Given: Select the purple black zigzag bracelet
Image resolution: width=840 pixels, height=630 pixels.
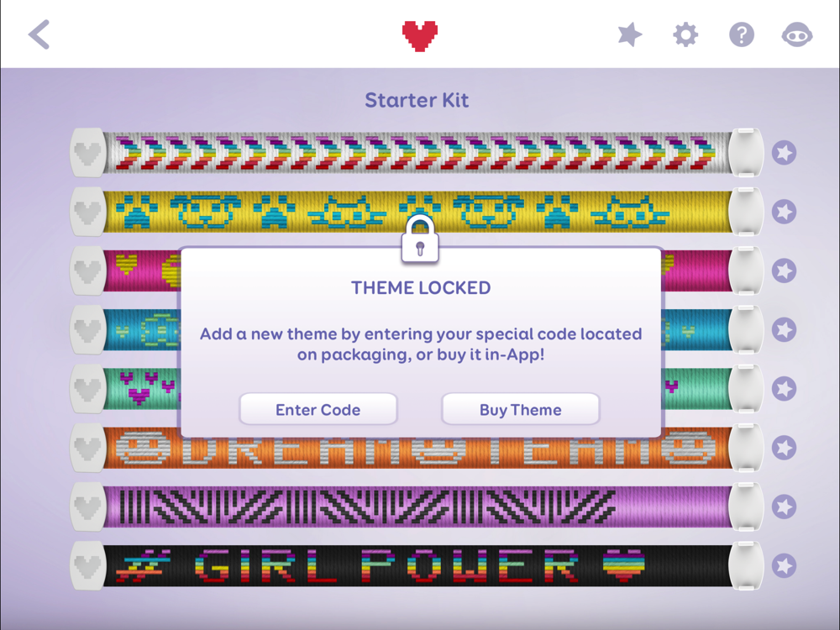Looking at the screenshot, I should (x=417, y=507).
